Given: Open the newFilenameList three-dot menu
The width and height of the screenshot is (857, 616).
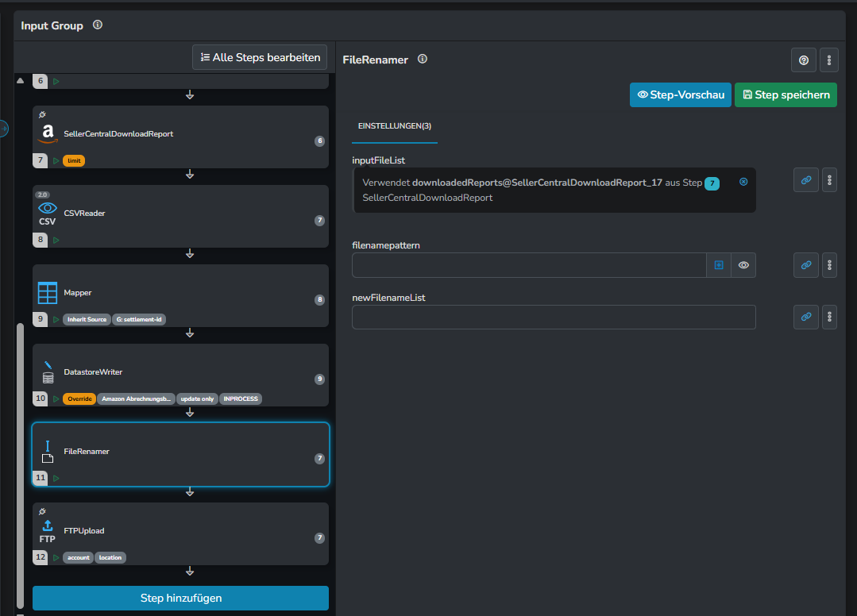Looking at the screenshot, I should tap(829, 317).
